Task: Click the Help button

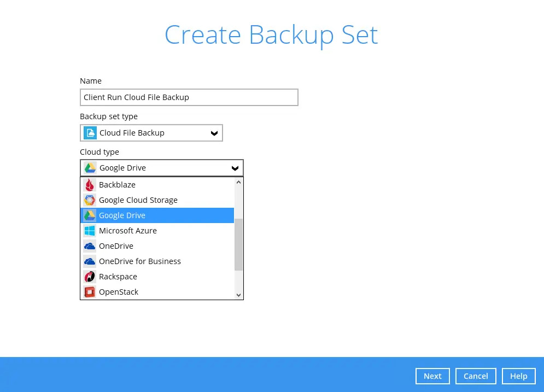Action: (518, 376)
